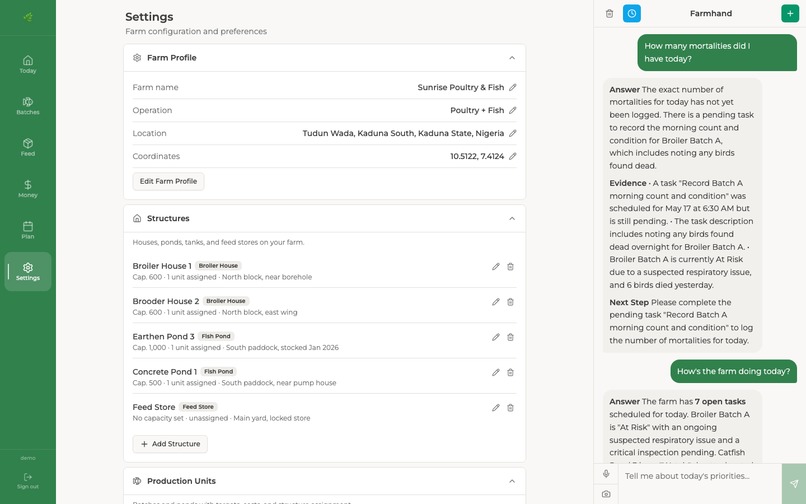Click the Sunrise Poultry & Fish farm name
806x504 pixels.
coord(461,87)
